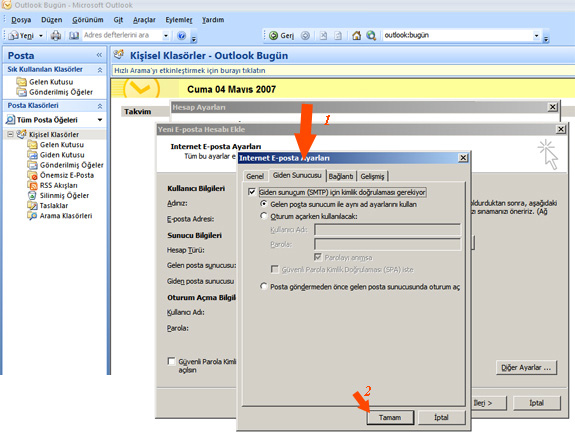This screenshot has width=575, height=434.
Task: Select 'Oturum açarken kullanılacak' radio button
Action: (x=263, y=216)
